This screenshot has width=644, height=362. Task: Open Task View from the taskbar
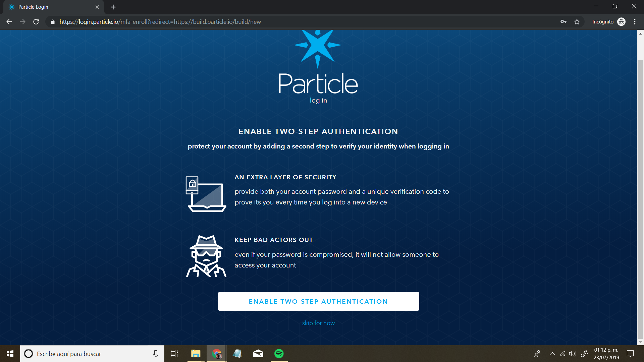click(x=174, y=354)
